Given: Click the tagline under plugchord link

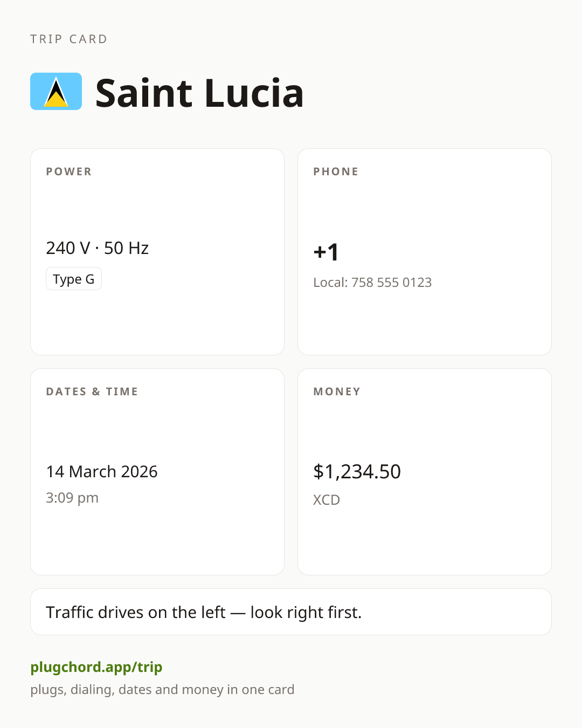Looking at the screenshot, I should 162,690.
